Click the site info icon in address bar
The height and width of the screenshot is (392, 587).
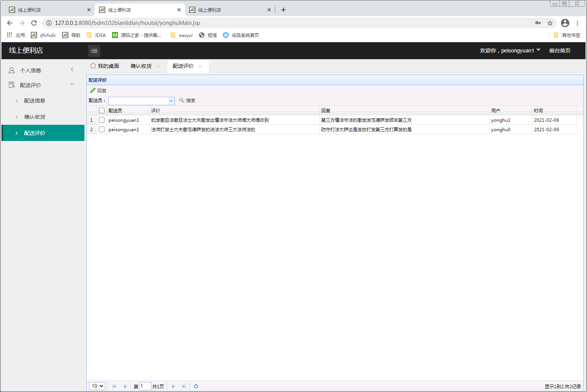click(x=49, y=23)
